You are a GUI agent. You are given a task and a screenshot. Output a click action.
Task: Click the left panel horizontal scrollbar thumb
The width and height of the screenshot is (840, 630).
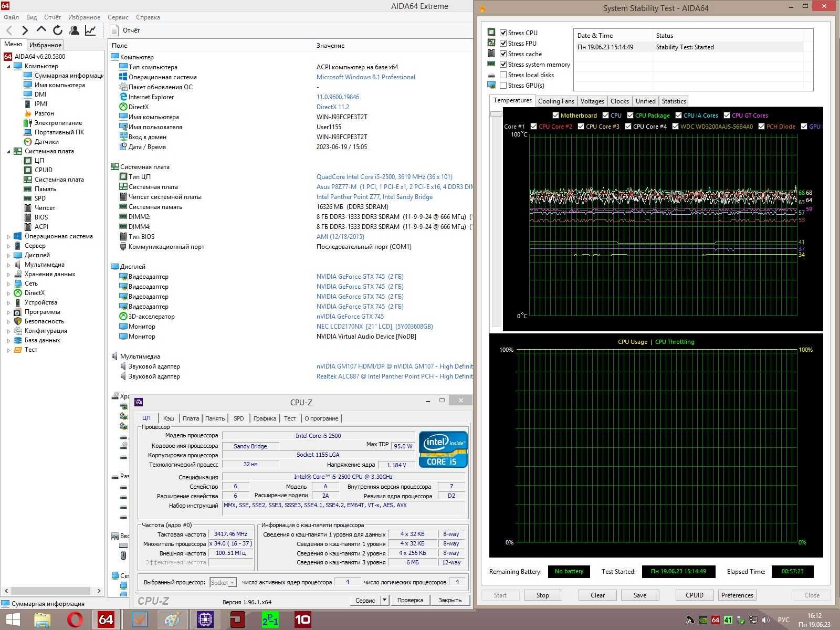click(x=51, y=591)
